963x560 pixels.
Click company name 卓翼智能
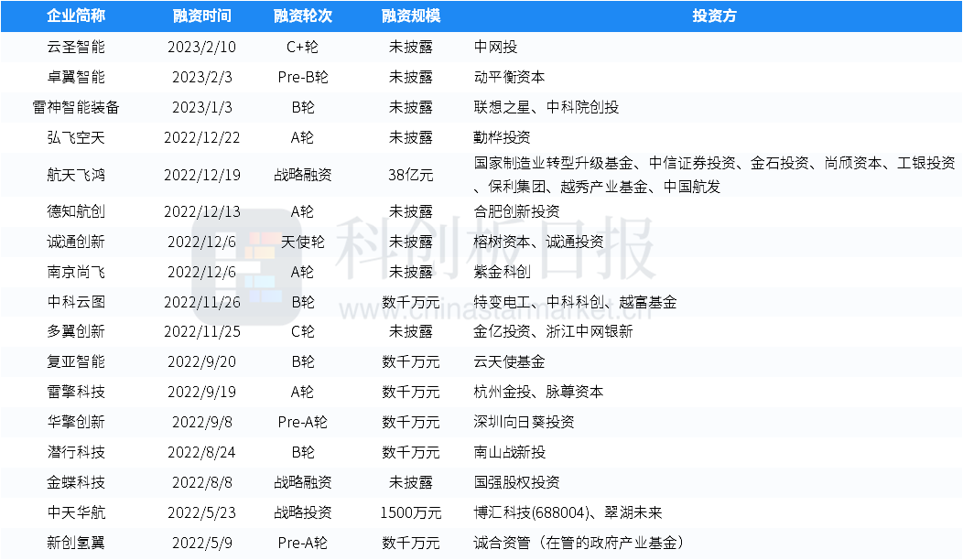76,77
